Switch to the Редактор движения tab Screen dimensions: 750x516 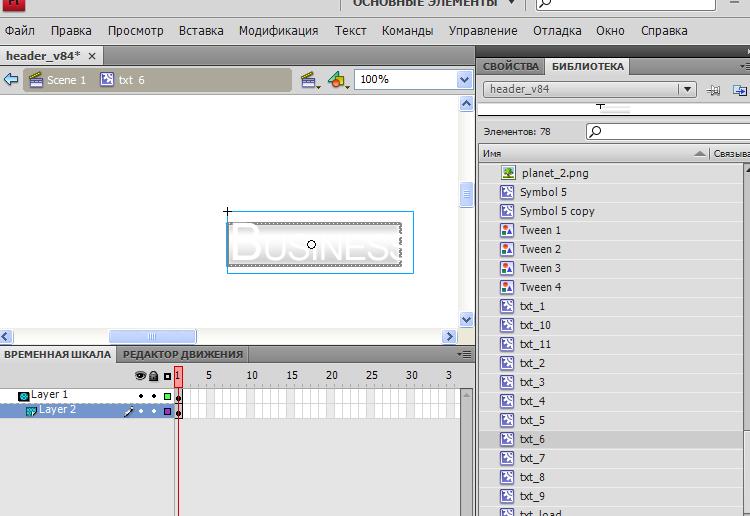tap(183, 354)
